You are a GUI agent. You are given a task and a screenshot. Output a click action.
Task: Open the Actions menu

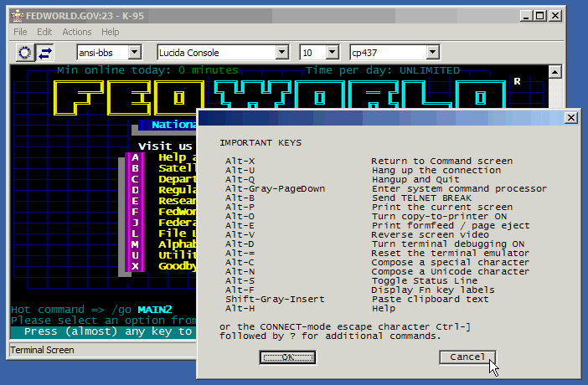[x=77, y=32]
